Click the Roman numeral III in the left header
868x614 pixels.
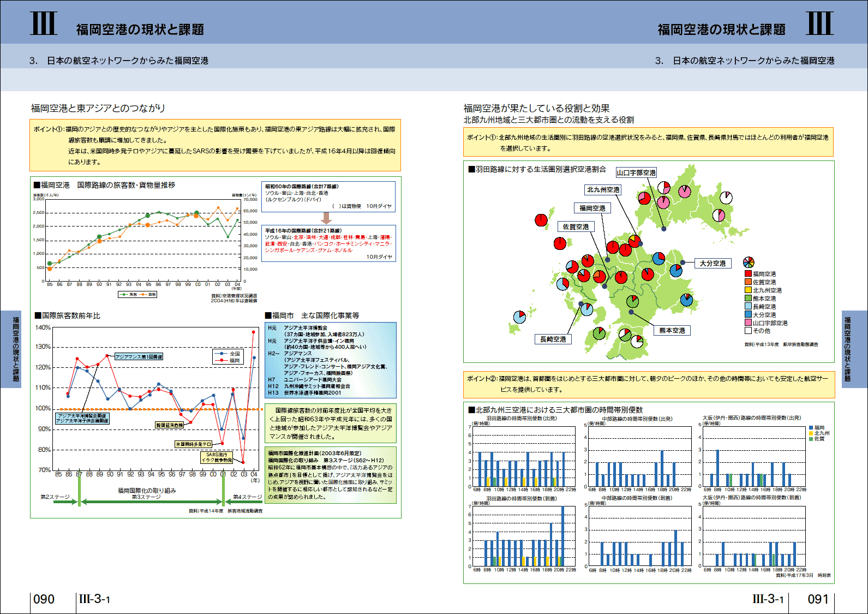[44, 23]
